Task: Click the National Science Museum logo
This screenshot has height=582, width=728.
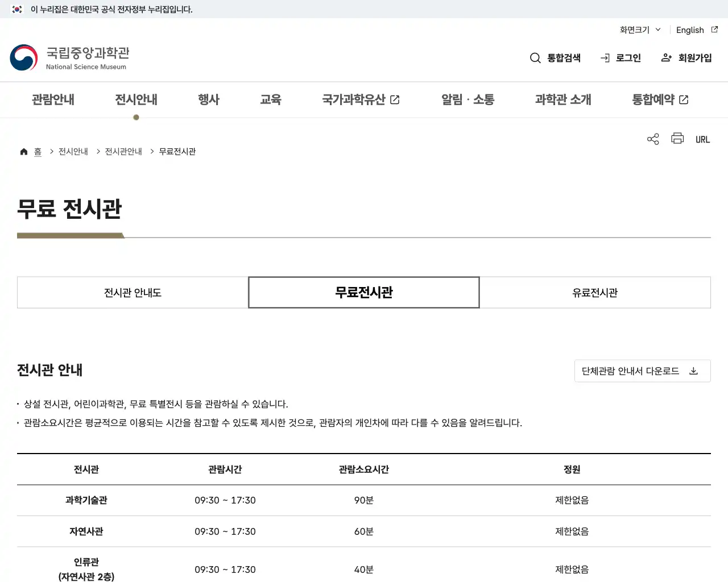Action: 69,57
